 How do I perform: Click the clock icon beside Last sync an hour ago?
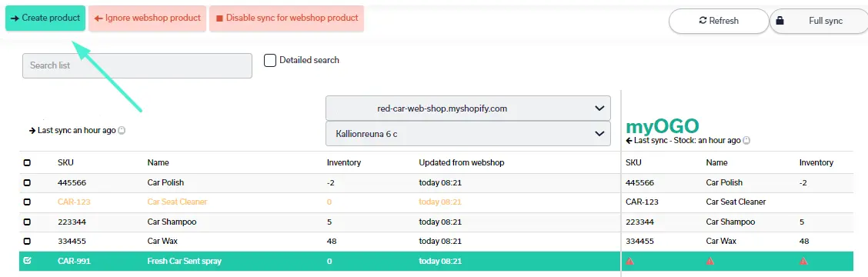(122, 131)
